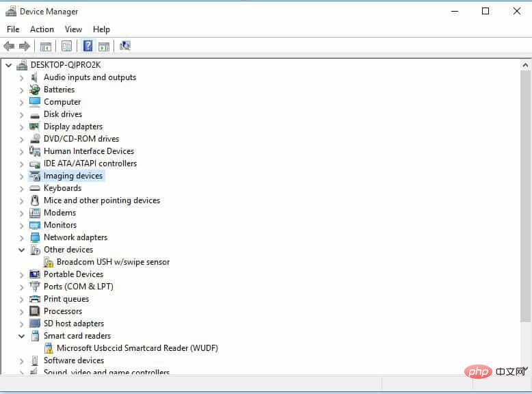Collapse the Other devices chevron
Viewport: 532px width, 394px height.
(x=22, y=250)
